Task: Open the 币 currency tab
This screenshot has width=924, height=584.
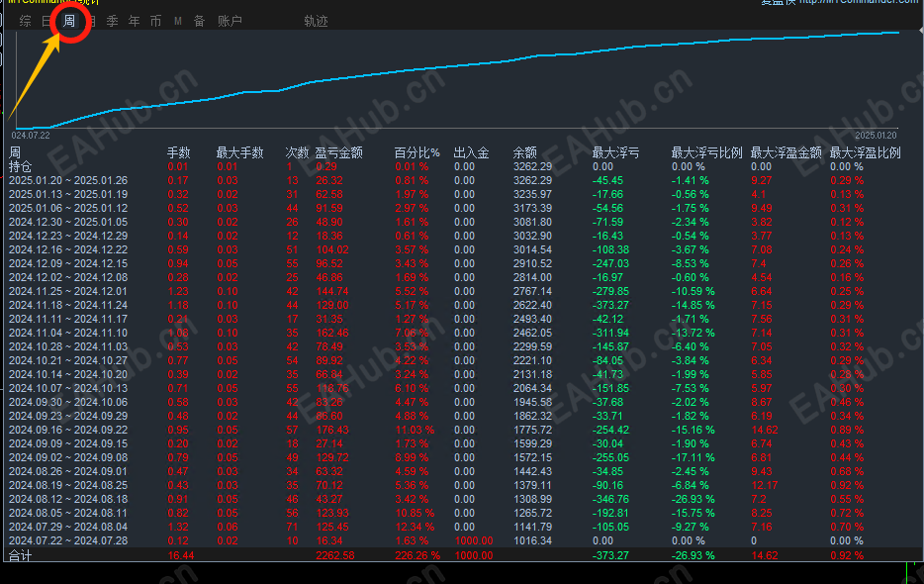Action: point(155,21)
